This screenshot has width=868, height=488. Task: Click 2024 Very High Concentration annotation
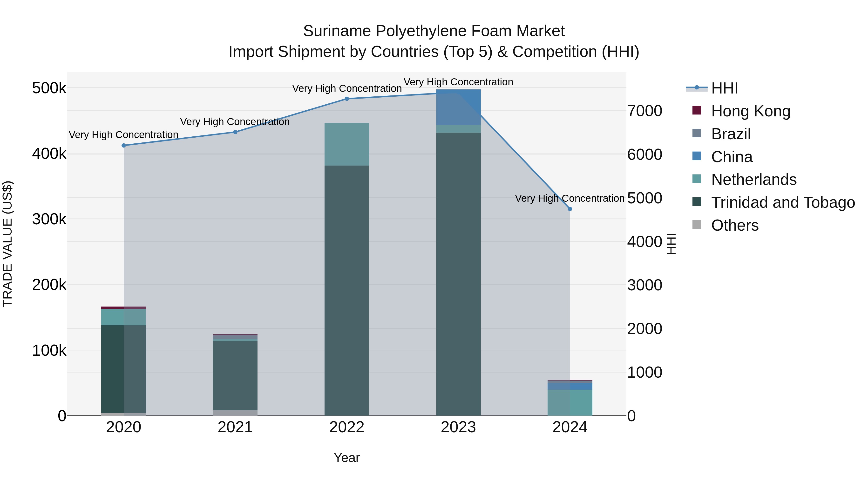[x=570, y=198]
